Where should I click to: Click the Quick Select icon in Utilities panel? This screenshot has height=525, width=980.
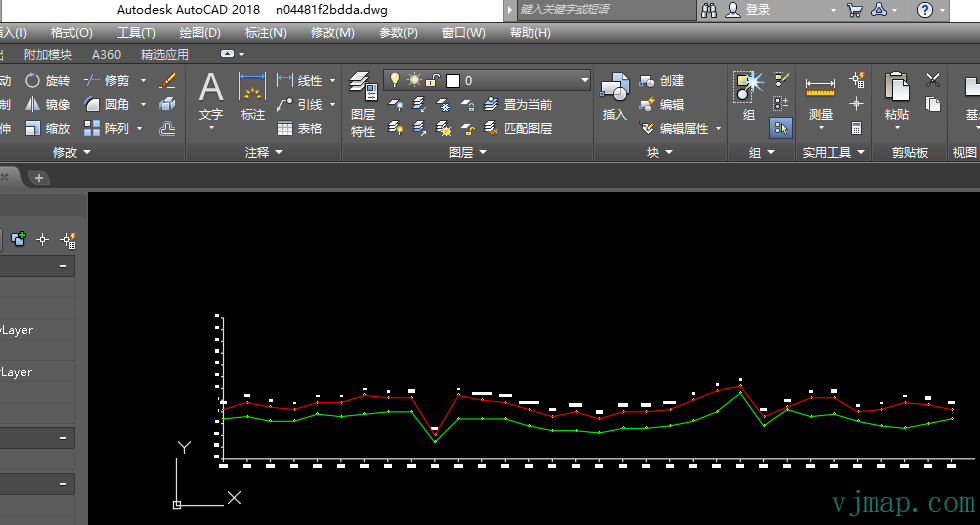pos(857,80)
